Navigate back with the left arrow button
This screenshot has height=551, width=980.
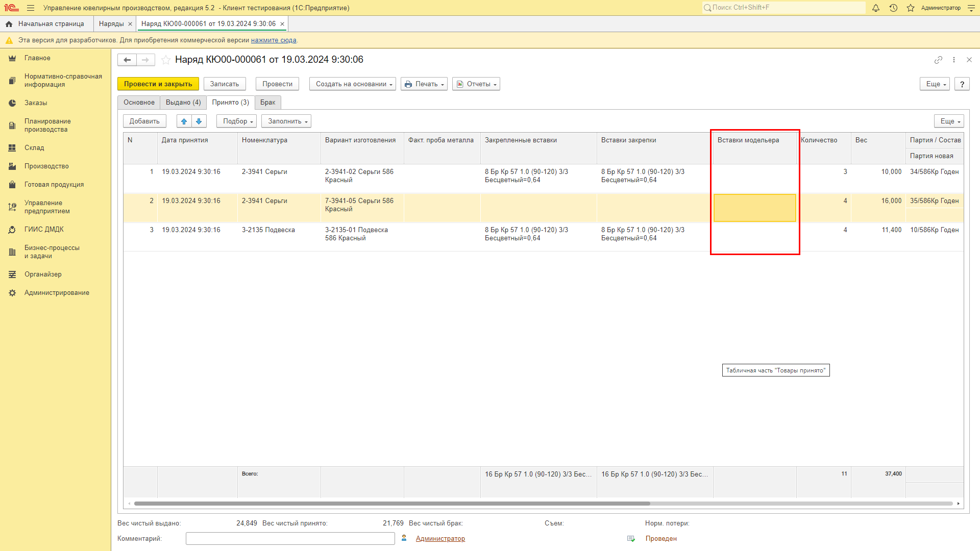pyautogui.click(x=127, y=60)
